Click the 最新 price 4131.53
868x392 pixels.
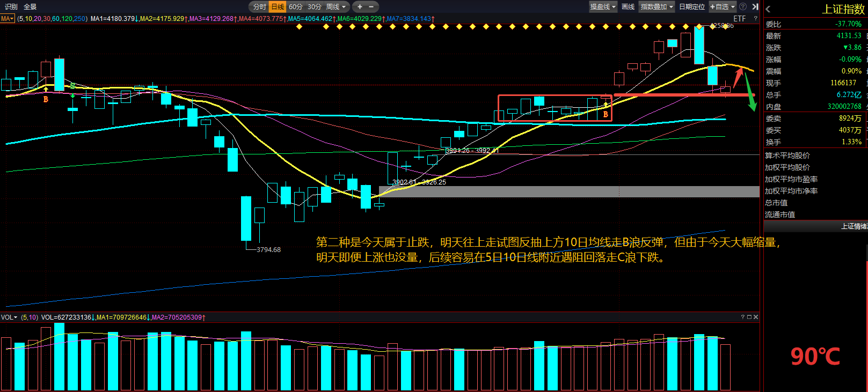click(849, 36)
